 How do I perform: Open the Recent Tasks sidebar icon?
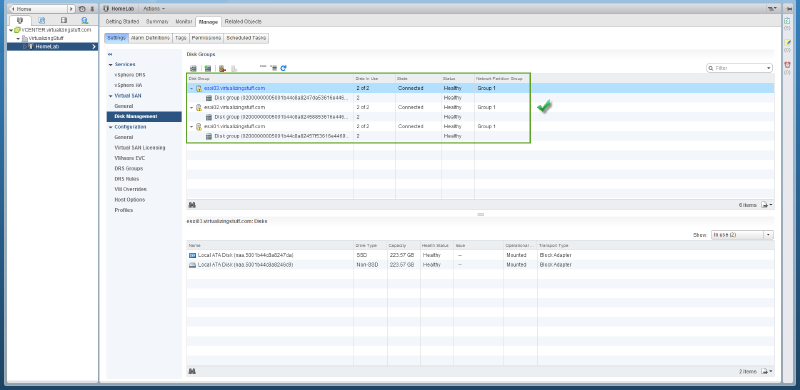coord(788,21)
